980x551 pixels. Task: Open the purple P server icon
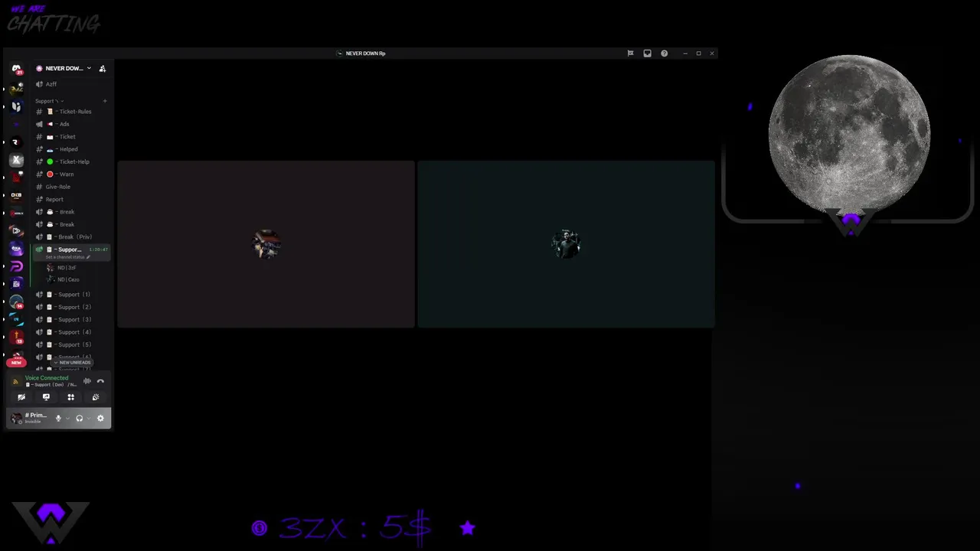[16, 266]
